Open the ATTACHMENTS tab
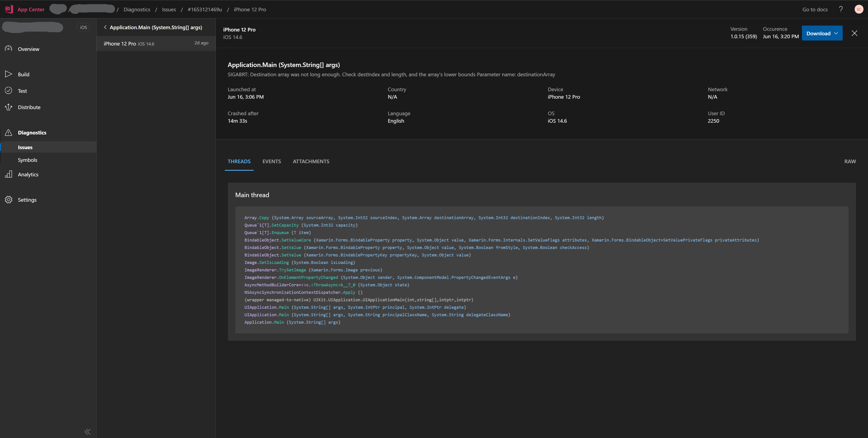The image size is (868, 438). point(311,161)
